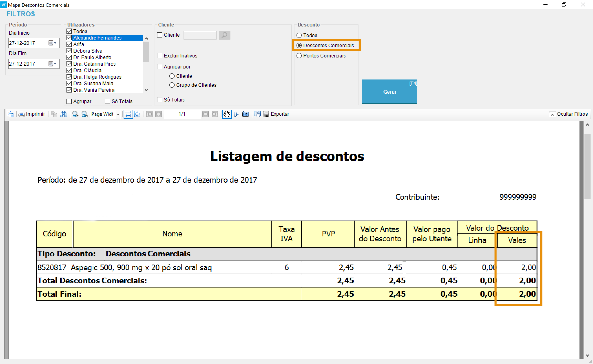Click the customer search magnifier button
The height and width of the screenshot is (364, 593).
point(224,35)
